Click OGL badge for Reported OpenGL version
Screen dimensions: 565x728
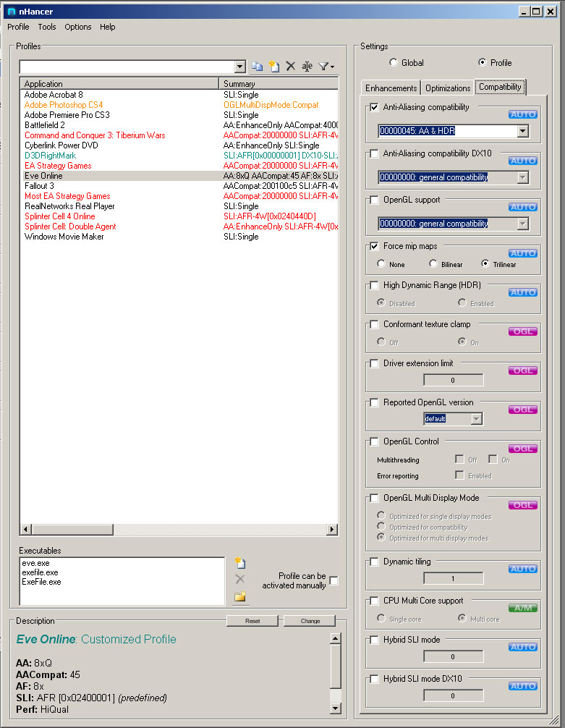coord(523,410)
